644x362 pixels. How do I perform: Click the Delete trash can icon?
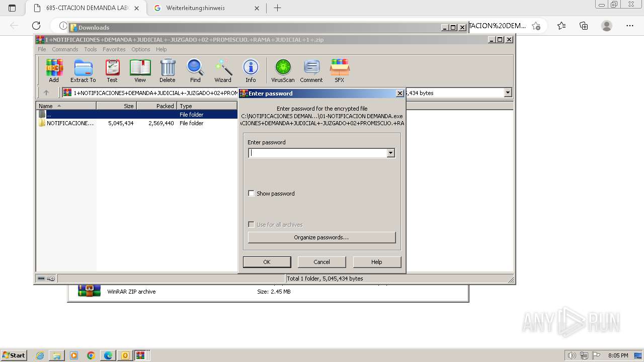click(x=168, y=70)
